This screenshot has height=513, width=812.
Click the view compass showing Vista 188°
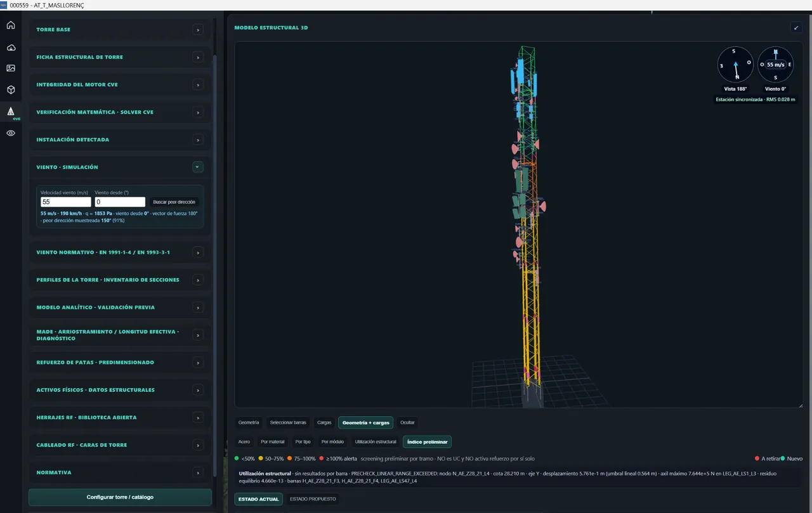pyautogui.click(x=735, y=65)
